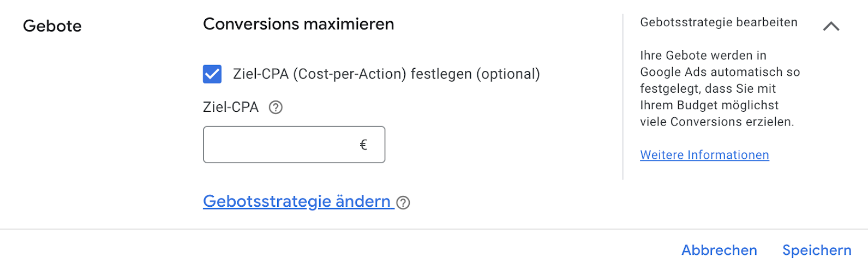Click the Ziel-CPA label above the input
The width and height of the screenshot is (868, 269).
click(x=231, y=107)
